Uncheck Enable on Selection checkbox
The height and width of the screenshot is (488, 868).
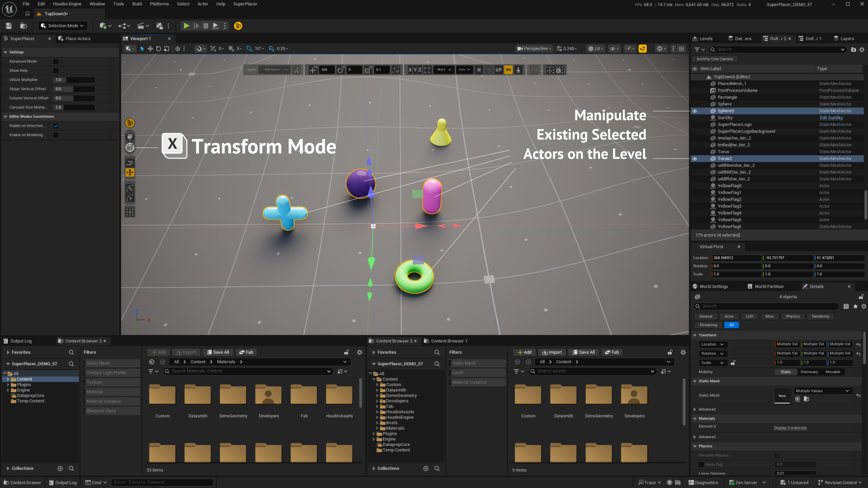(56, 126)
